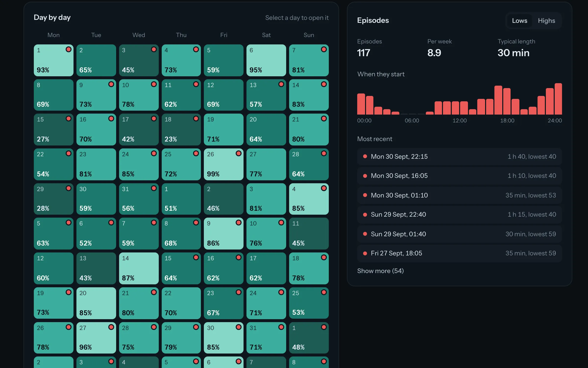The height and width of the screenshot is (368, 588).
Task: Click the red episode dot on the 48% tile
Action: point(324,327)
